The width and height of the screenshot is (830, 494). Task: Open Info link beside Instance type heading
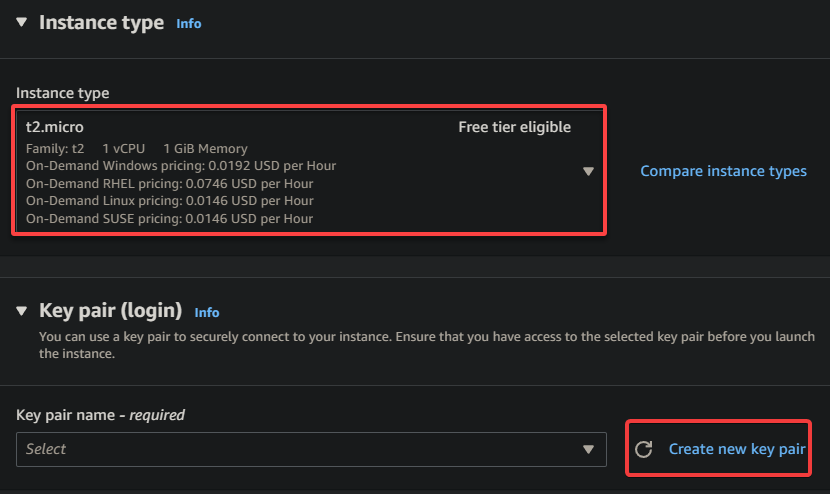point(188,24)
